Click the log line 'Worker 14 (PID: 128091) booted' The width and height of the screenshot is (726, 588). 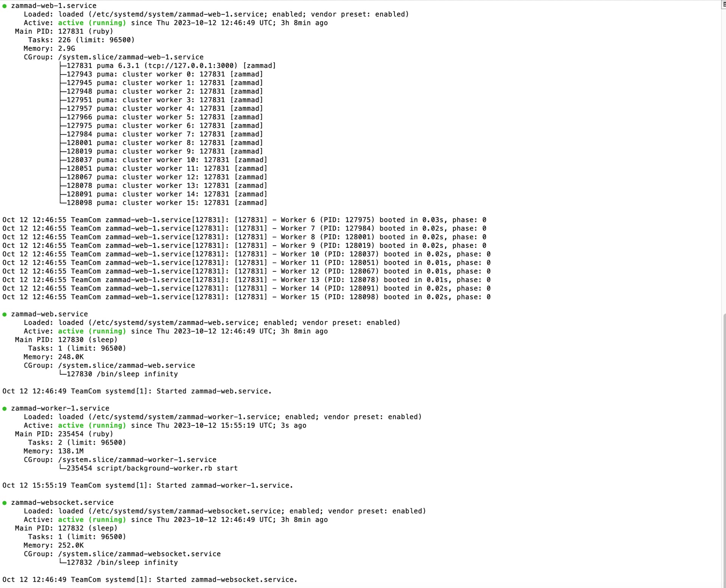point(247,288)
